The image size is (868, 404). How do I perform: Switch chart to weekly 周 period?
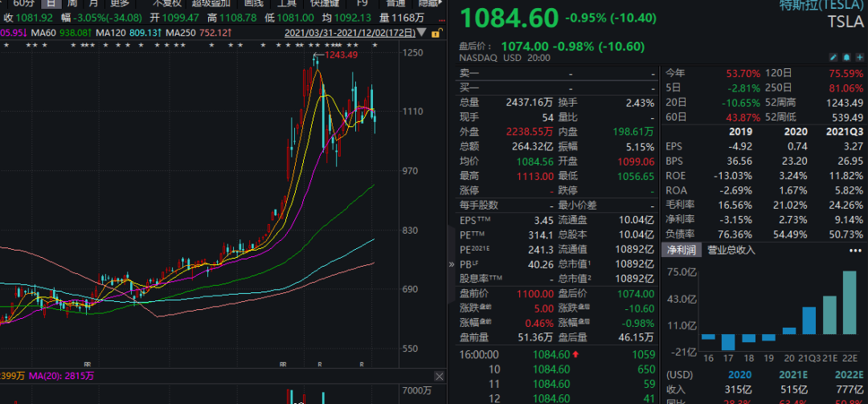tap(72, 2)
